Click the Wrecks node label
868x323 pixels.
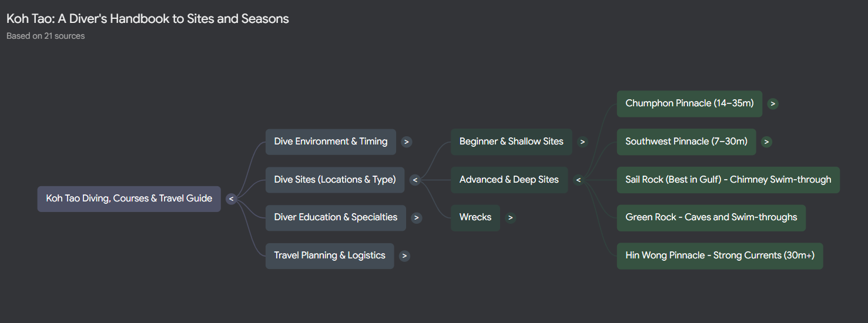[475, 217]
